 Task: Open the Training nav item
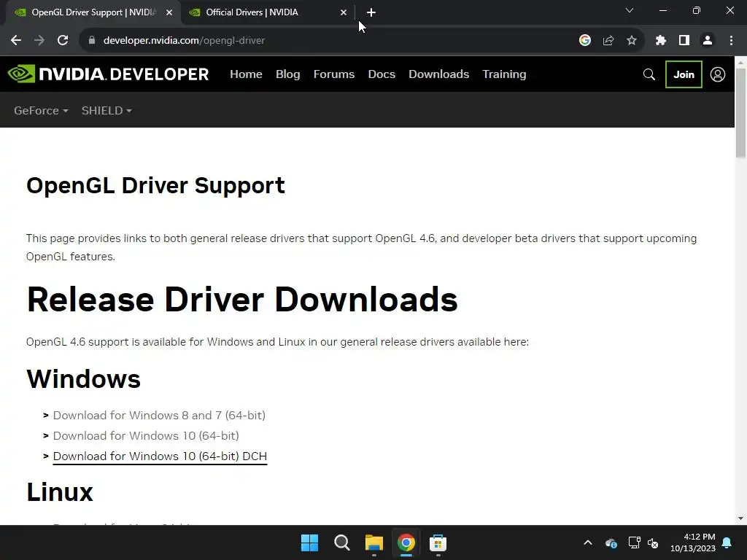pyautogui.click(x=504, y=74)
